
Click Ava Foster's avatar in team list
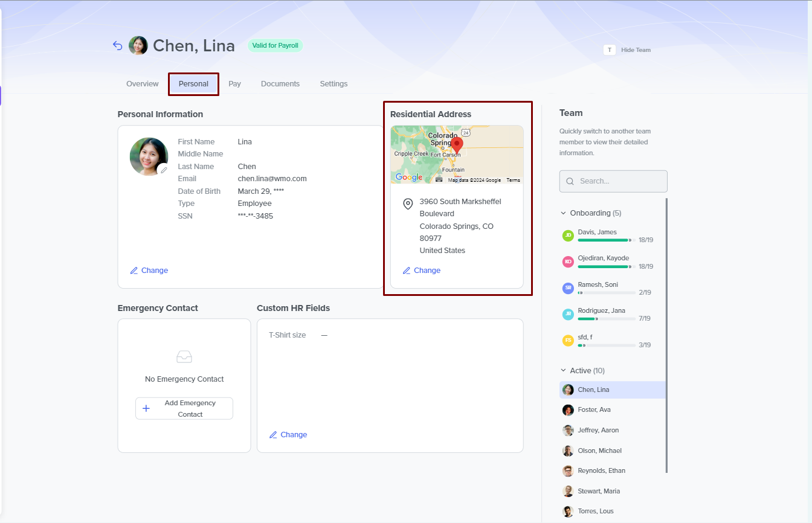(568, 410)
